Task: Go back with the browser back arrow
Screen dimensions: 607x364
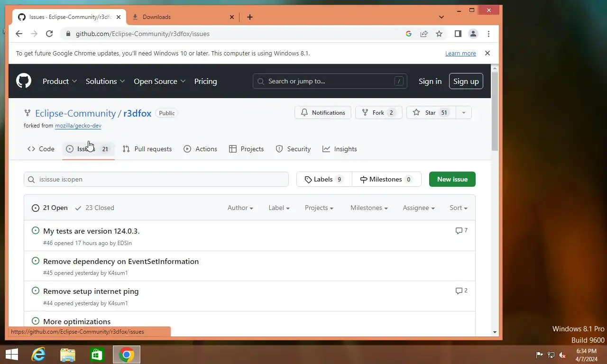Action: pos(19,34)
